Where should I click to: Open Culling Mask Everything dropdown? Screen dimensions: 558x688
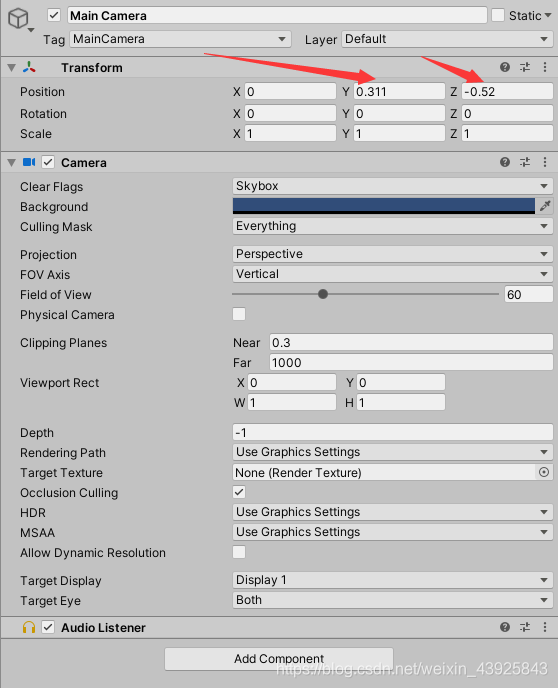393,226
